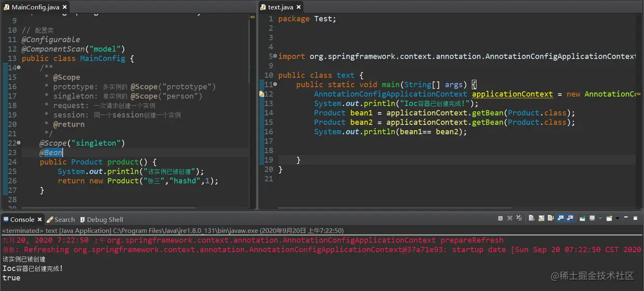Click the warning marker on line 12
Image resolution: width=644 pixels, height=291 pixels.
click(x=262, y=94)
